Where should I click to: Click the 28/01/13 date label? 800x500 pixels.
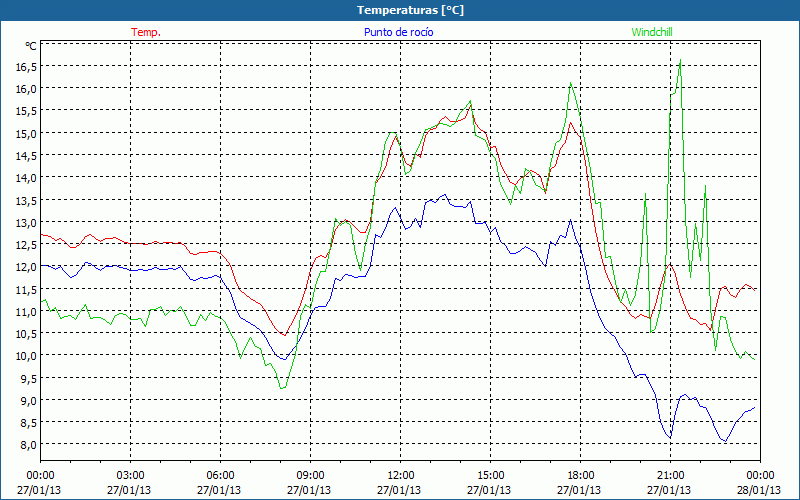760,490
